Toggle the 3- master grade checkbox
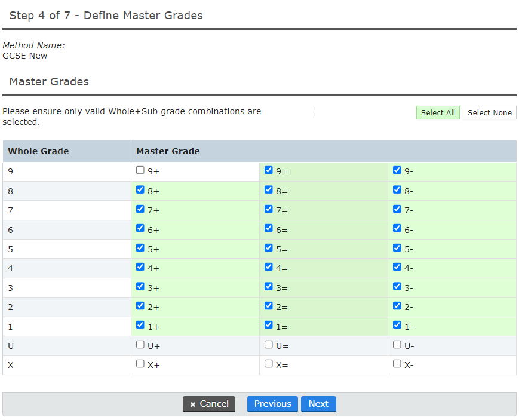This screenshot has width=519, height=420. pos(397,286)
